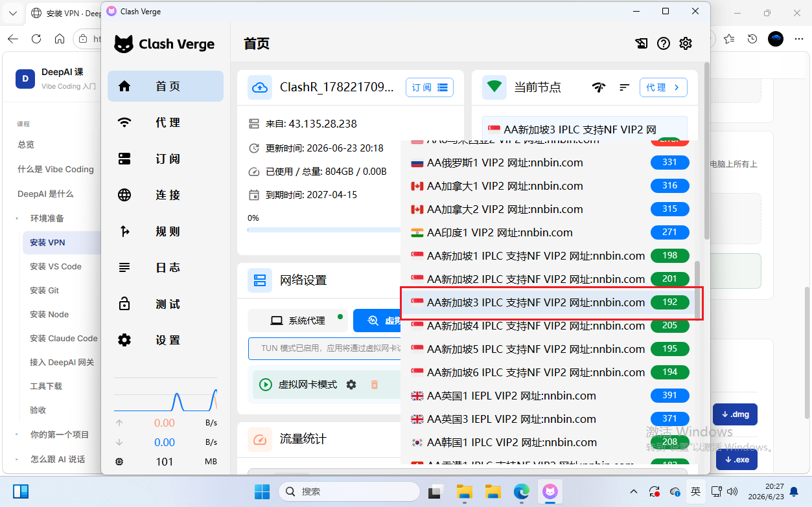Open 设置 page in sidebar
Image resolution: width=812 pixels, height=507 pixels.
[165, 340]
